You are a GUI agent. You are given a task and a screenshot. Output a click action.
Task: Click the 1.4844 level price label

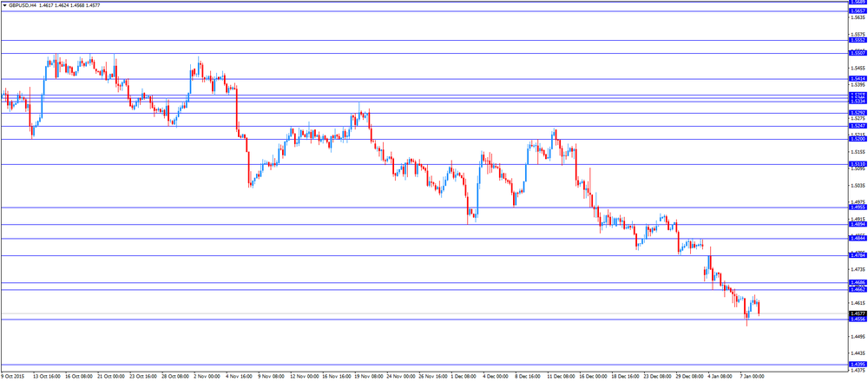858,239
